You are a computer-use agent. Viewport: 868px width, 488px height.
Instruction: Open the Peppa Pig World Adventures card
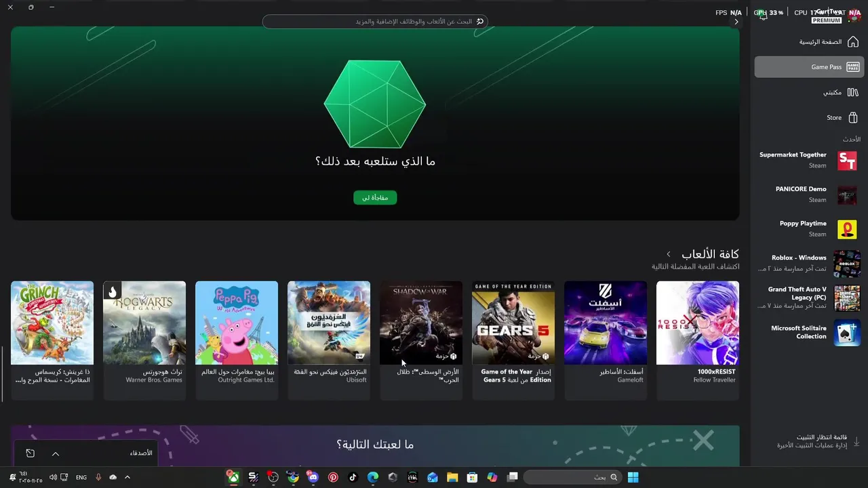pos(237,340)
